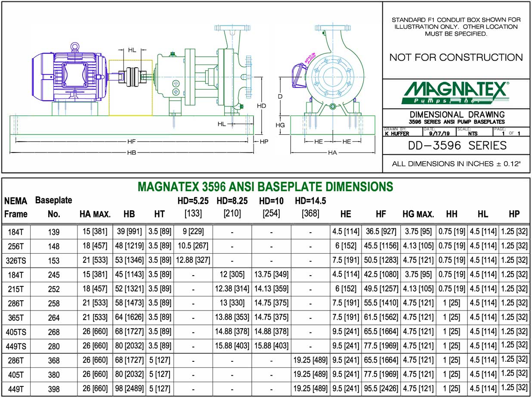The height and width of the screenshot is (398, 532).
Task: Click the "HB" column header in table
Action: 129,214
